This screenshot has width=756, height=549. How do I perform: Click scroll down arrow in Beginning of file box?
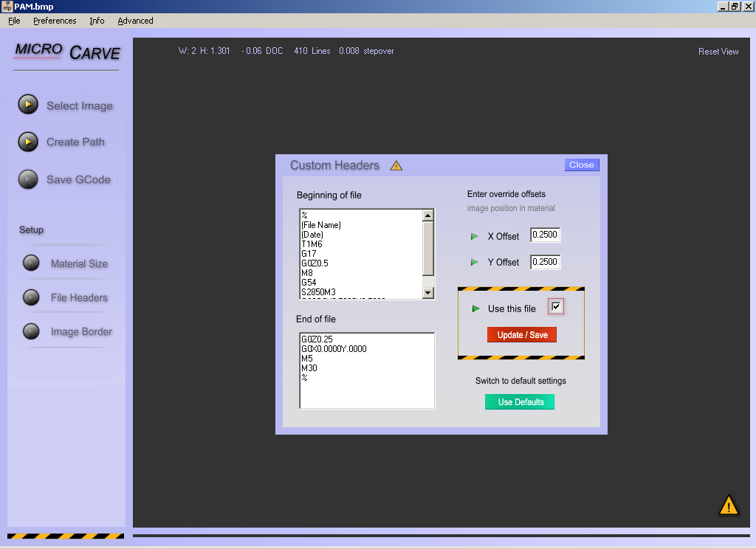428,292
